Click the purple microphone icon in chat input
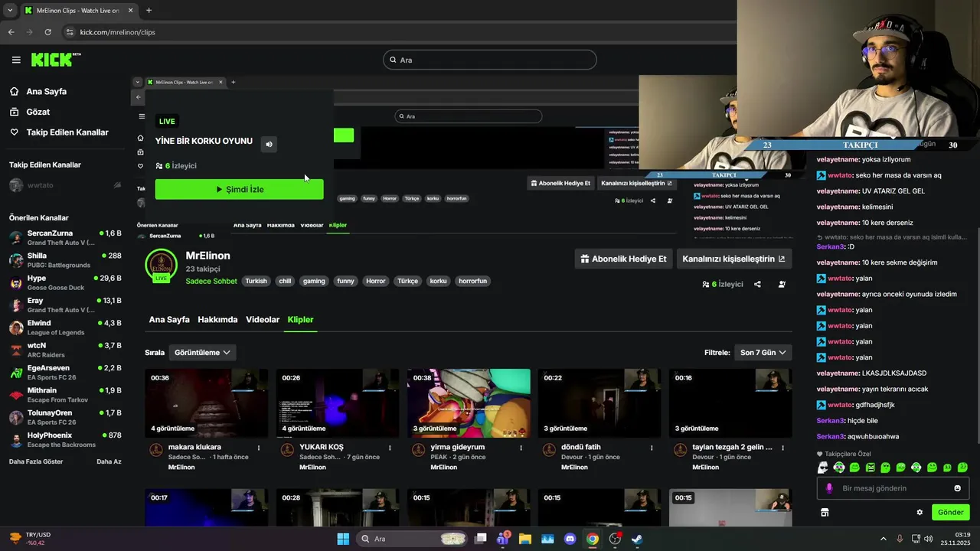980x551 pixels. [829, 488]
